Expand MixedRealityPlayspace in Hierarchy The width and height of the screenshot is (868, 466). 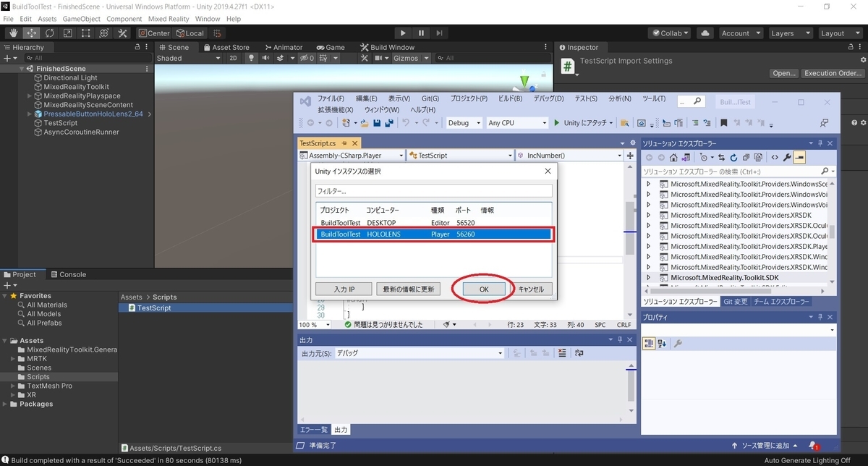tap(30, 96)
